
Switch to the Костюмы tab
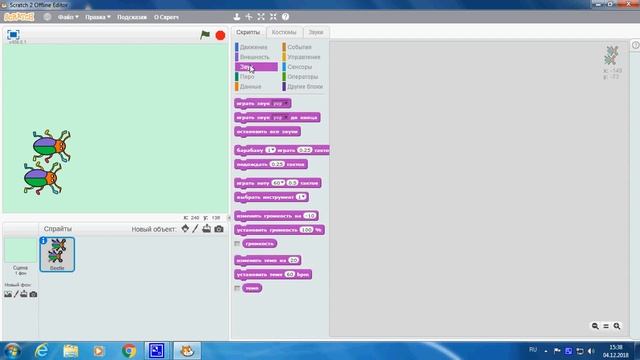tap(284, 32)
